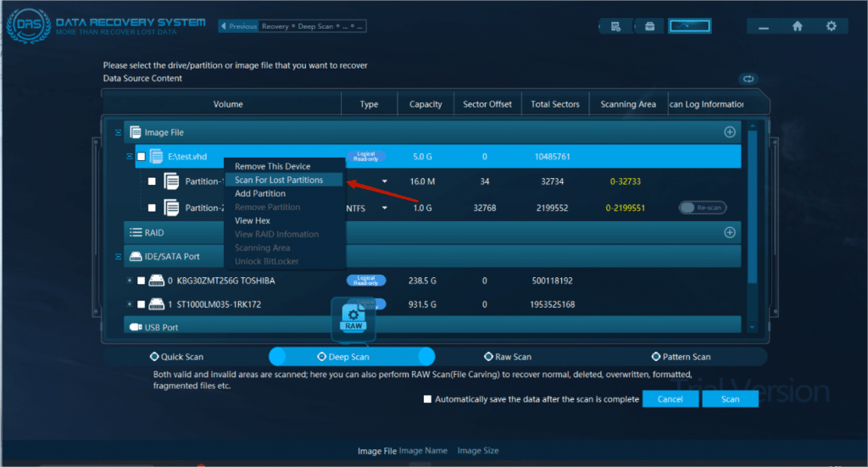Select the Quick Scan radio option

(x=154, y=357)
